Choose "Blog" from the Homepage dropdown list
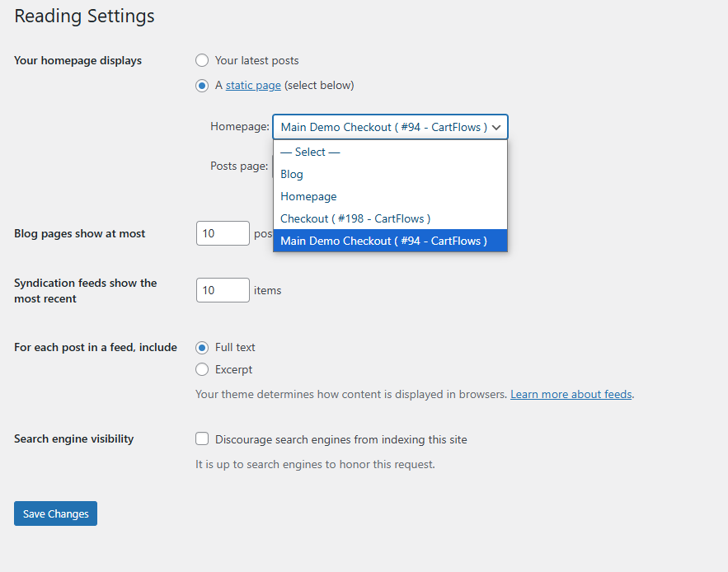Viewport: 728px width, 572px height. coord(292,174)
